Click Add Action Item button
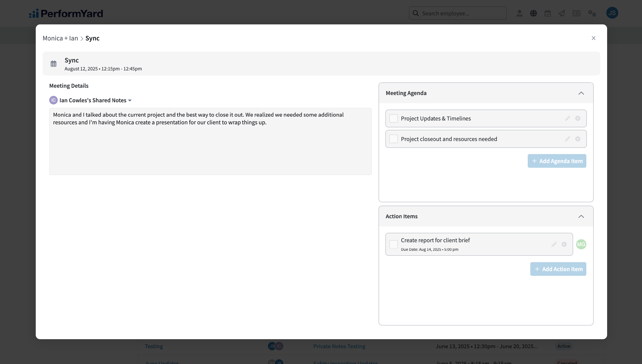 (558, 269)
